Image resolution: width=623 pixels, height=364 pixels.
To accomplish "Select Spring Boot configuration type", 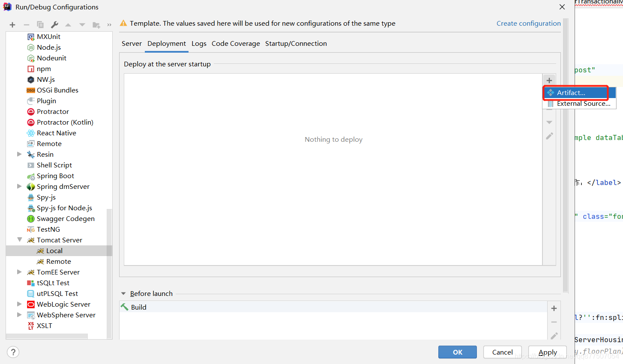I will 55,176.
